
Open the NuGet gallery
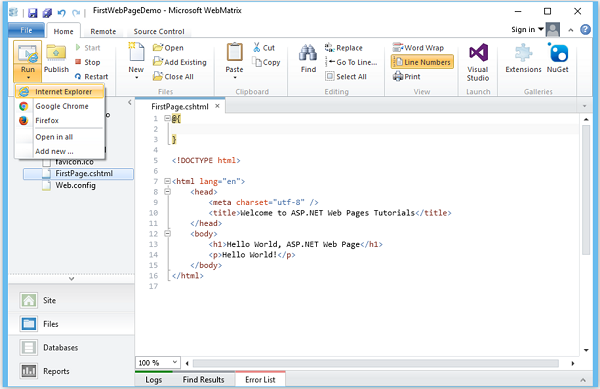click(558, 58)
